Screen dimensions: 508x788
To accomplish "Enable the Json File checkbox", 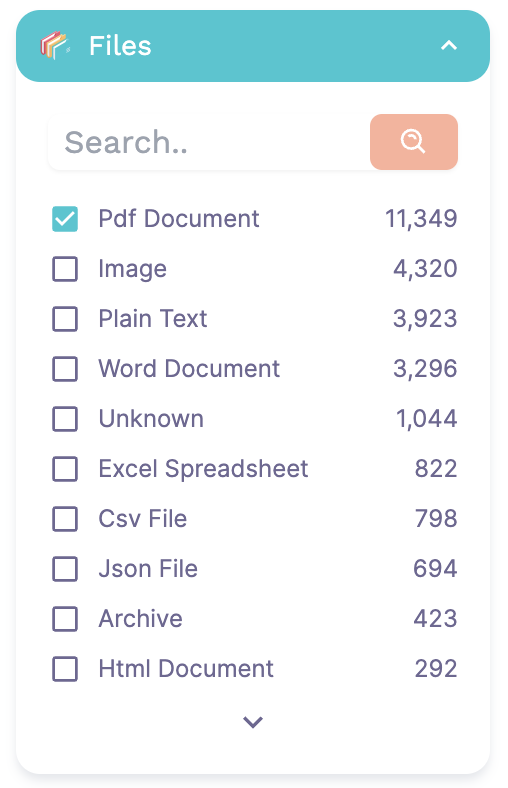I will [x=65, y=569].
